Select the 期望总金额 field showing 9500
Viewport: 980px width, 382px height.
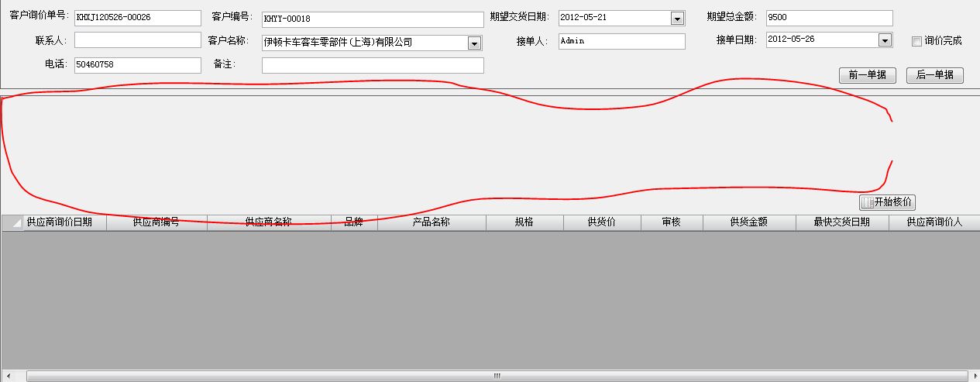click(x=829, y=18)
